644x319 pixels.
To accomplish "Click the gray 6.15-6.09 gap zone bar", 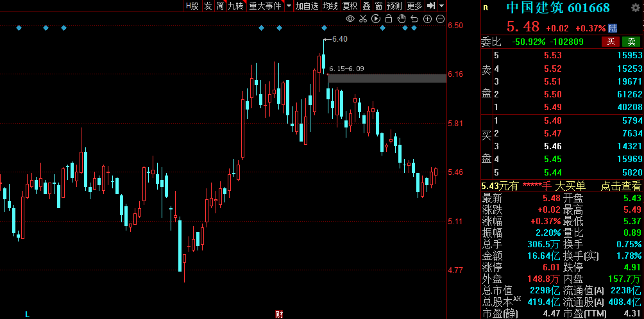I will (x=386, y=78).
